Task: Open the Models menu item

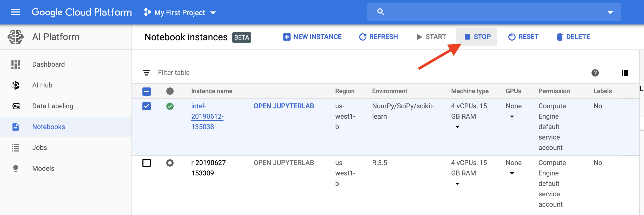Action: (66, 168)
